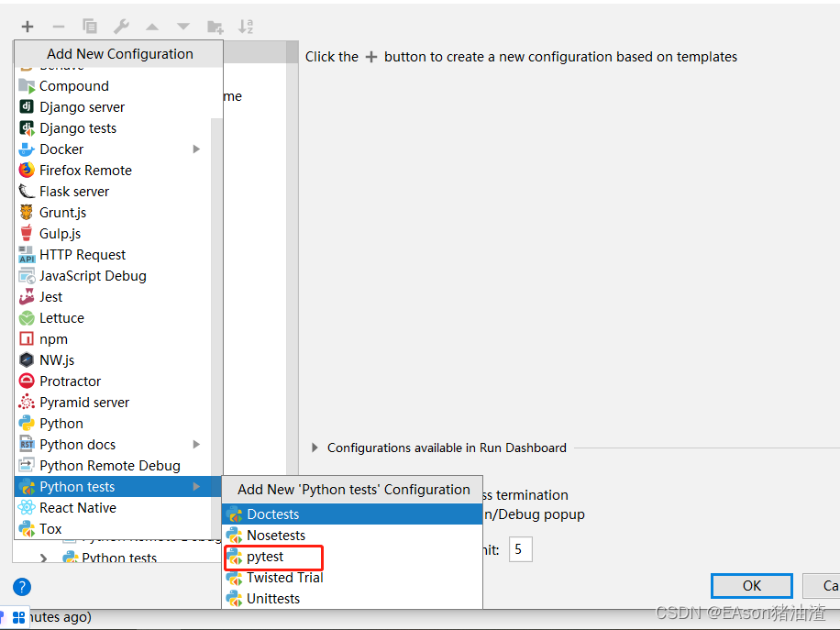The image size is (840, 630).
Task: Select Compound in the configuration list
Action: coord(113,85)
